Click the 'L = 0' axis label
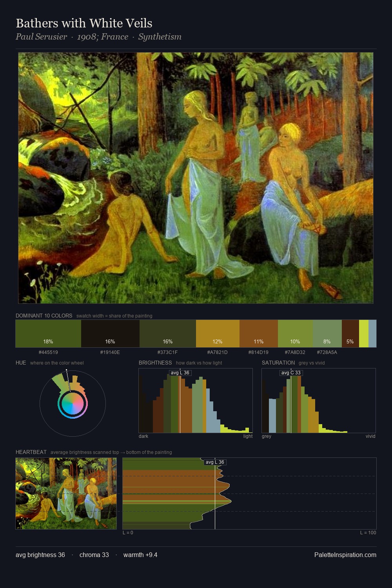This screenshot has height=588, width=392. tap(128, 533)
